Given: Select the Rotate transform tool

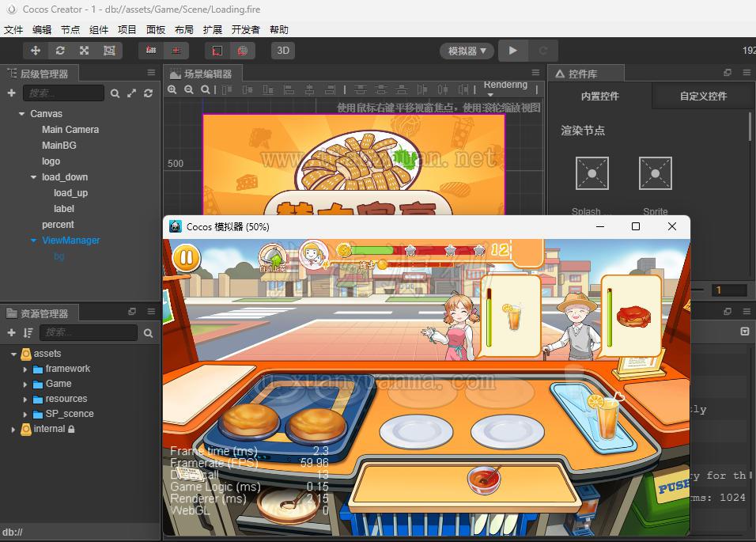Looking at the screenshot, I should tap(60, 51).
